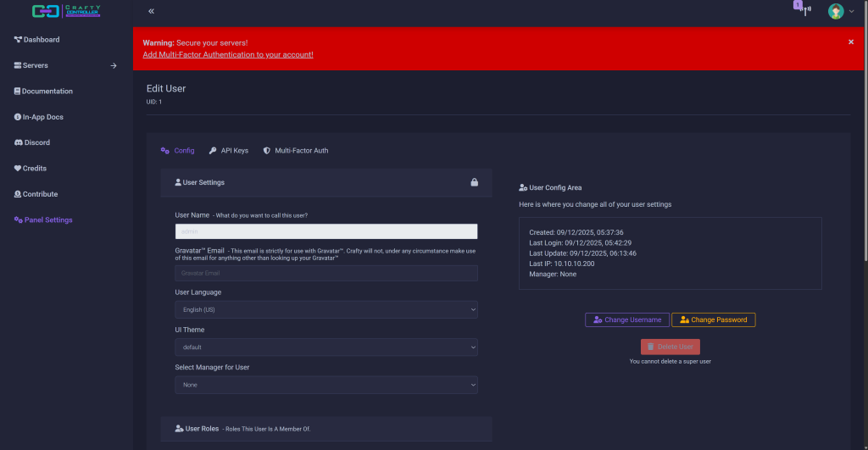Viewport: 868px width, 450px height.
Task: Open the Contribute page
Action: coord(40,194)
